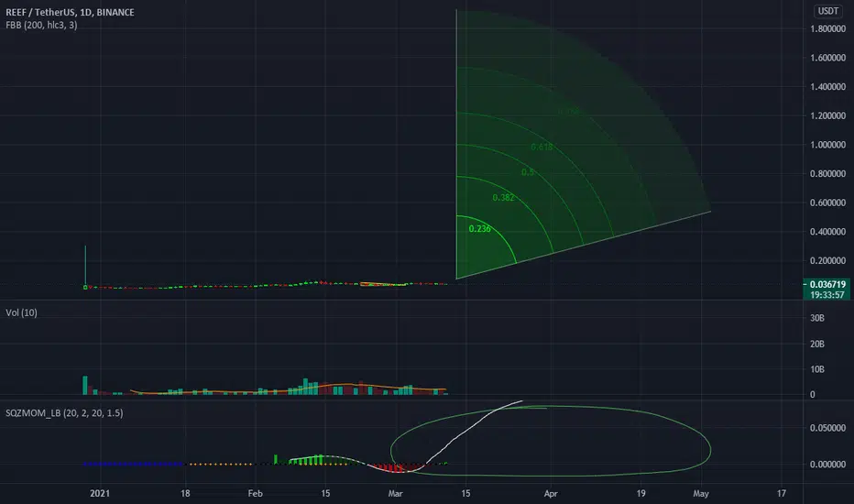The width and height of the screenshot is (854, 504).
Task: Open the REEF / TetherUS symbol title
Action: 70,12
